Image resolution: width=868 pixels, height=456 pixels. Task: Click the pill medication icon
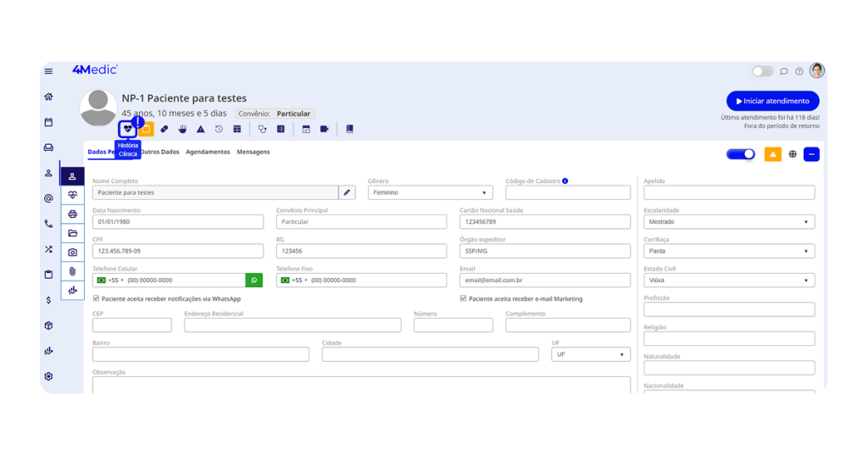click(x=164, y=130)
